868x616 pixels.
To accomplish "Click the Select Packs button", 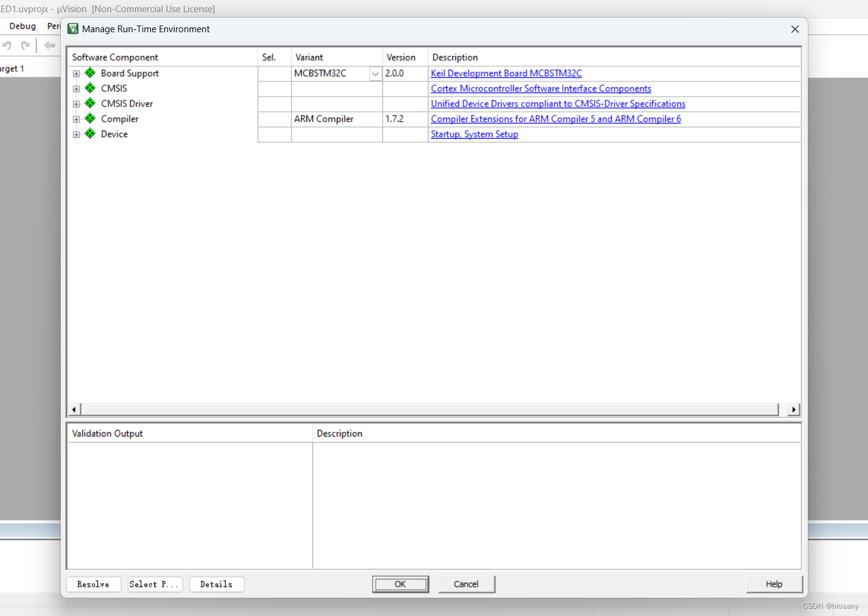I will coord(155,584).
